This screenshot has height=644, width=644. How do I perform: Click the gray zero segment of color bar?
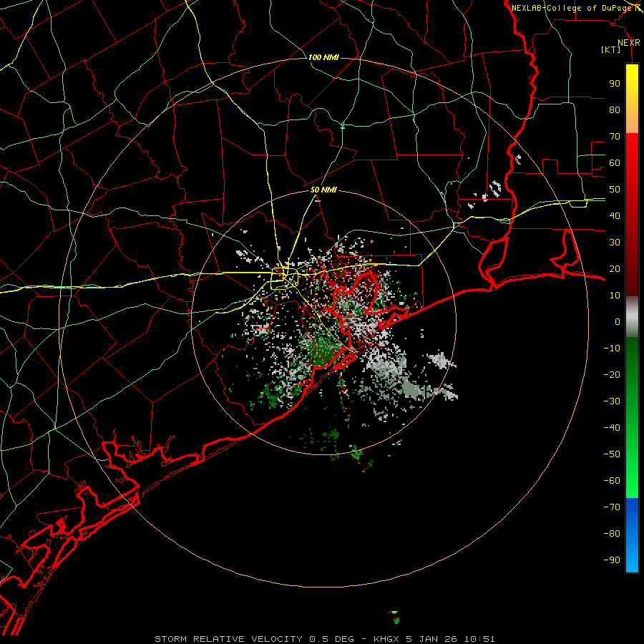[x=632, y=317]
